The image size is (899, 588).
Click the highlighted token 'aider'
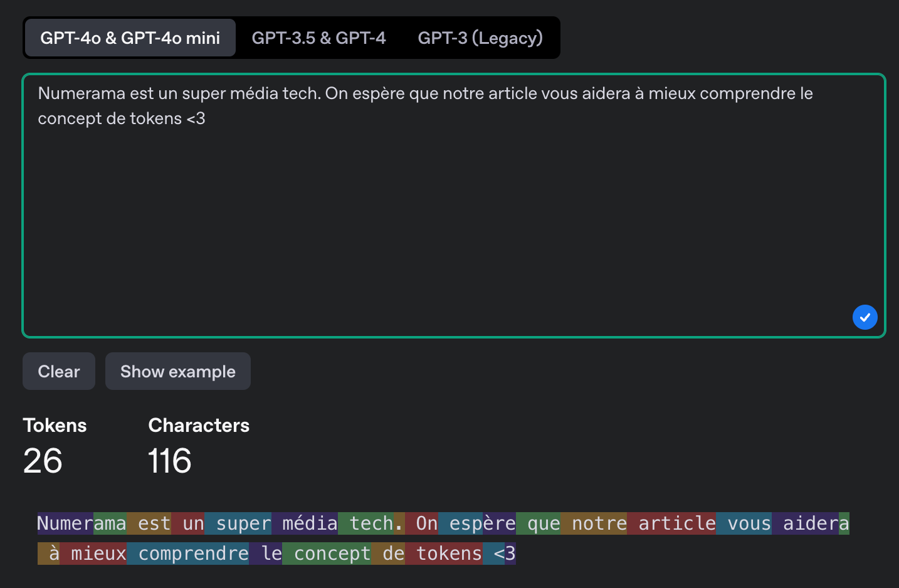805,523
